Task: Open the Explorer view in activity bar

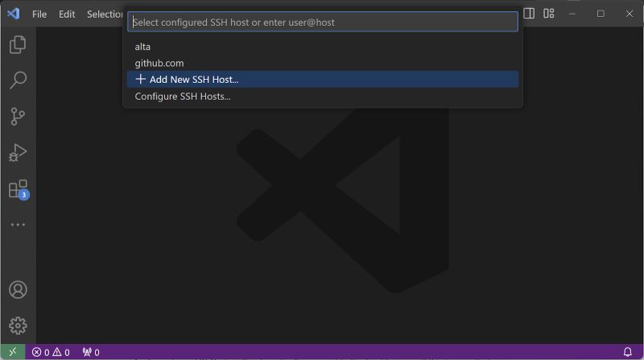Action: (x=18, y=44)
